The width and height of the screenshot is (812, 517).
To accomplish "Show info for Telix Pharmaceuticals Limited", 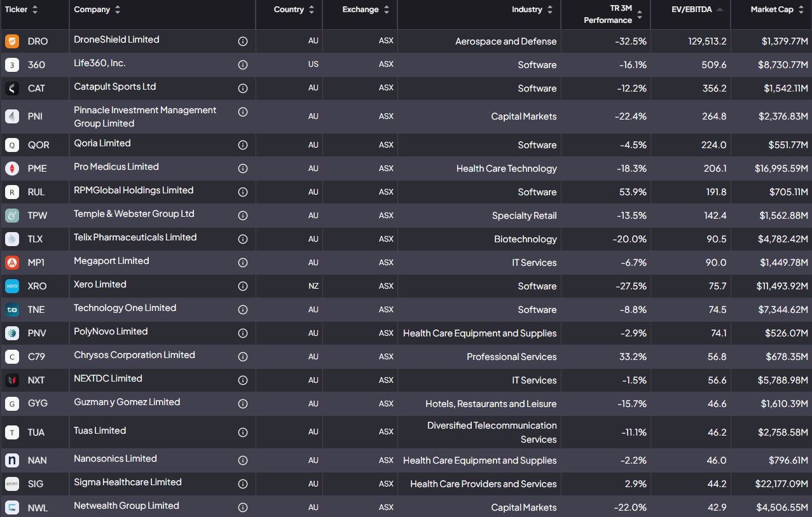I will coord(242,239).
